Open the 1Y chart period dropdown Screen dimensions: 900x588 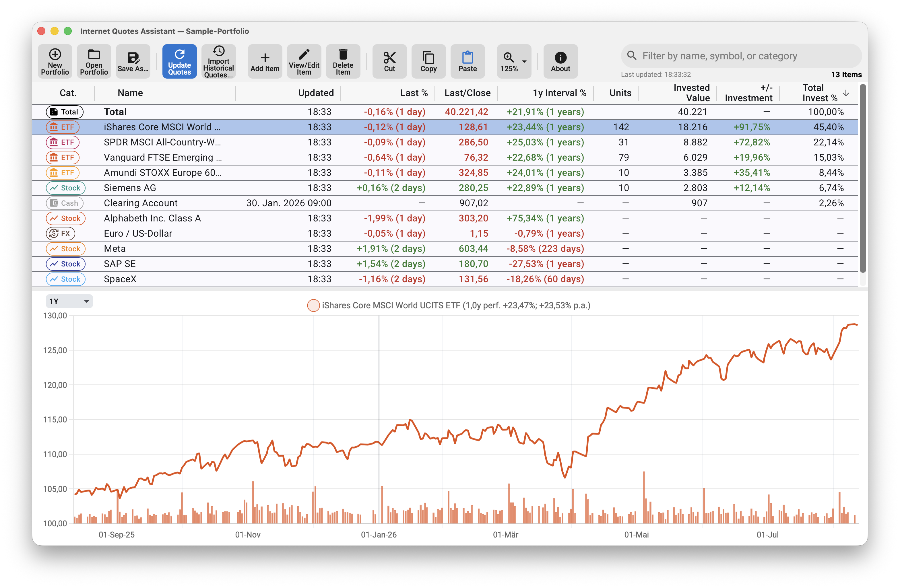[x=69, y=301]
